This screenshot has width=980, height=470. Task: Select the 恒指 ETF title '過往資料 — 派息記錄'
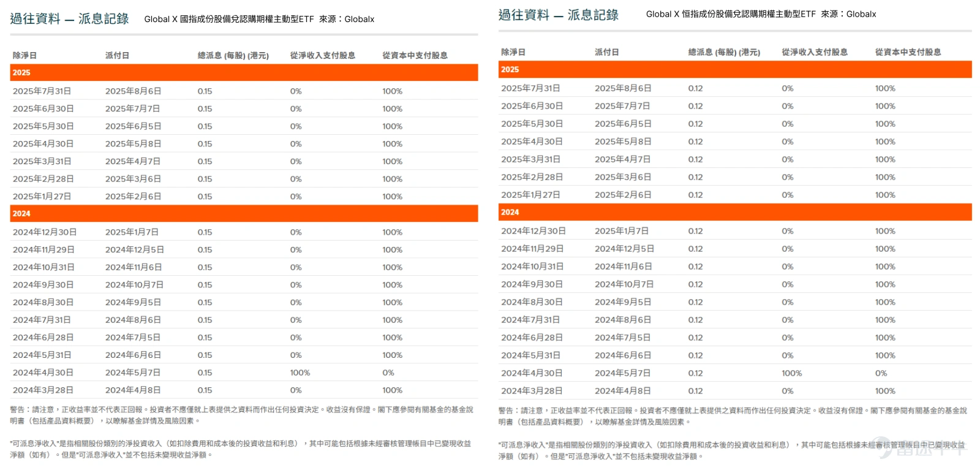[x=558, y=15]
